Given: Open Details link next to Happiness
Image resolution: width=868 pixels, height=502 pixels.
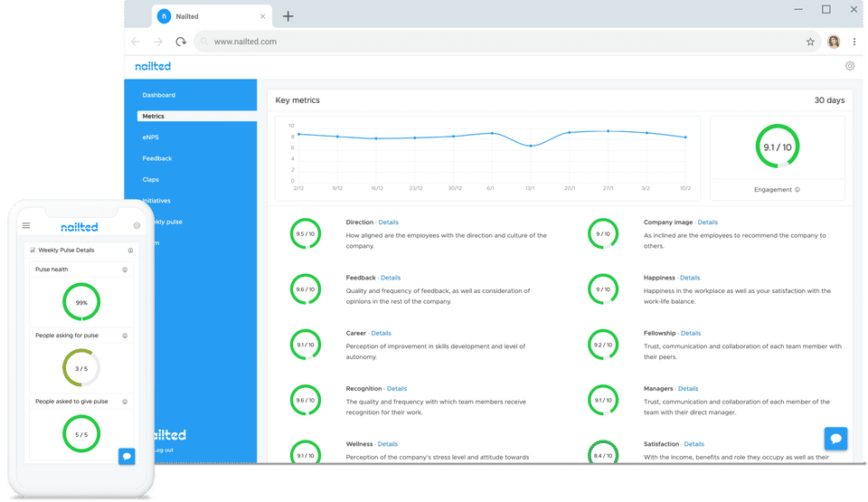Looking at the screenshot, I should click(x=690, y=278).
